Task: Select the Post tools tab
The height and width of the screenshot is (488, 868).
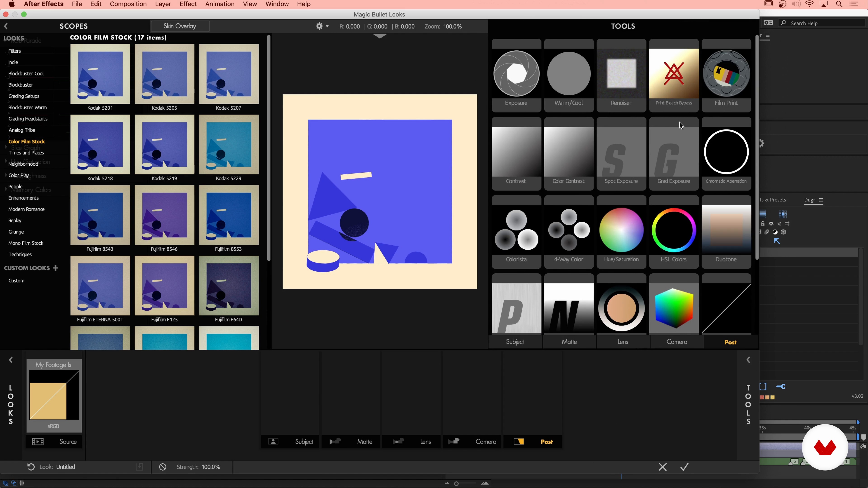Action: point(731,342)
